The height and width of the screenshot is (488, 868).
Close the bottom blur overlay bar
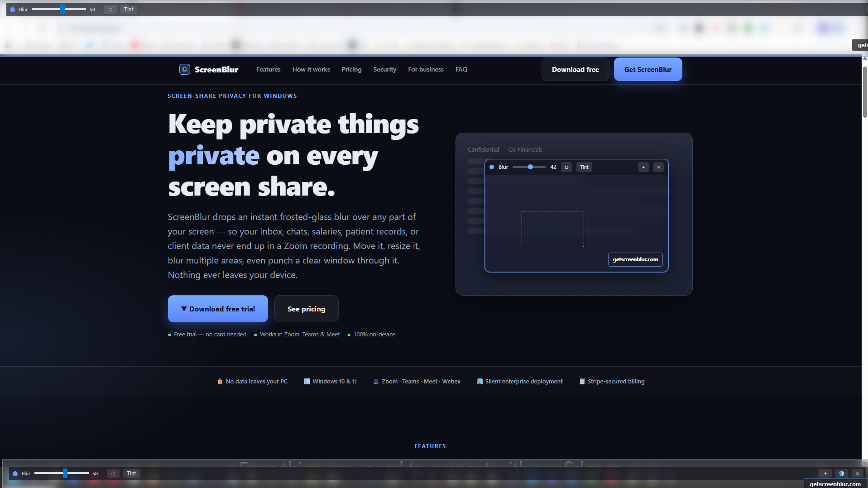(858, 474)
